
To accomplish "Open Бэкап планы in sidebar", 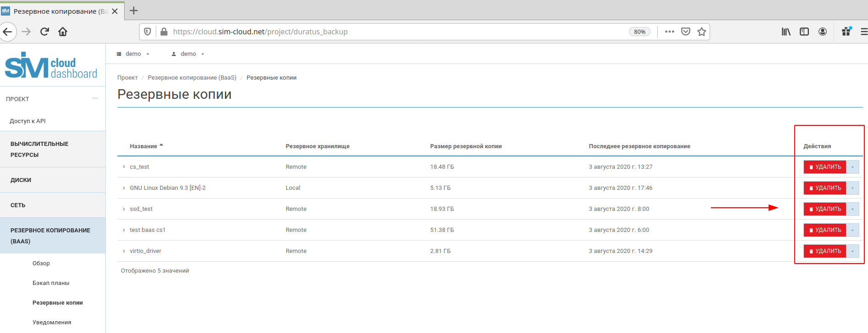I will (x=51, y=283).
